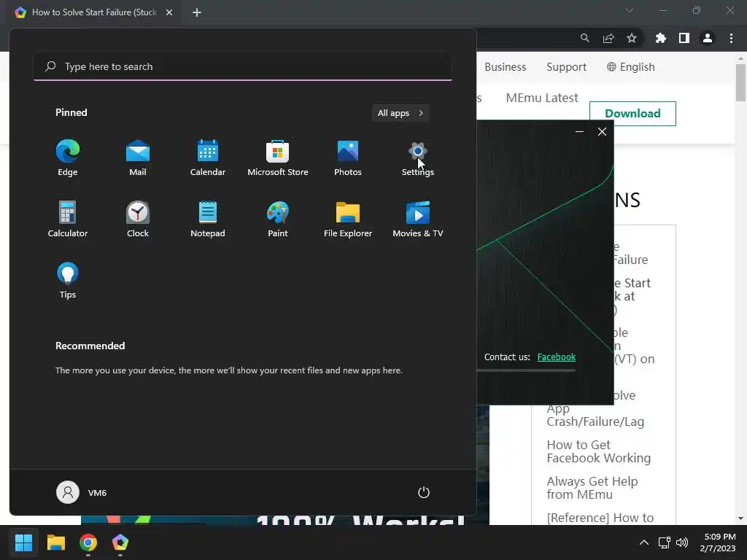Open Chrome tab search dropdown

pos(630,10)
